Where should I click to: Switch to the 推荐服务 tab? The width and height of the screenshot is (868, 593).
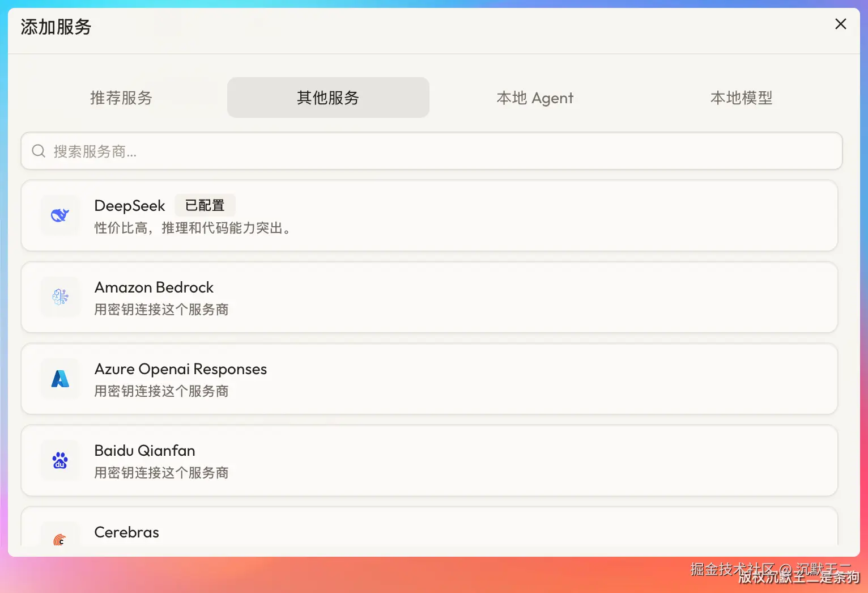[121, 98]
